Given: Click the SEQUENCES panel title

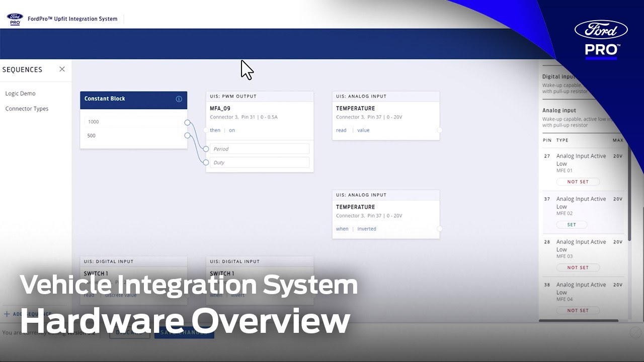Looking at the screenshot, I should click(x=22, y=69).
